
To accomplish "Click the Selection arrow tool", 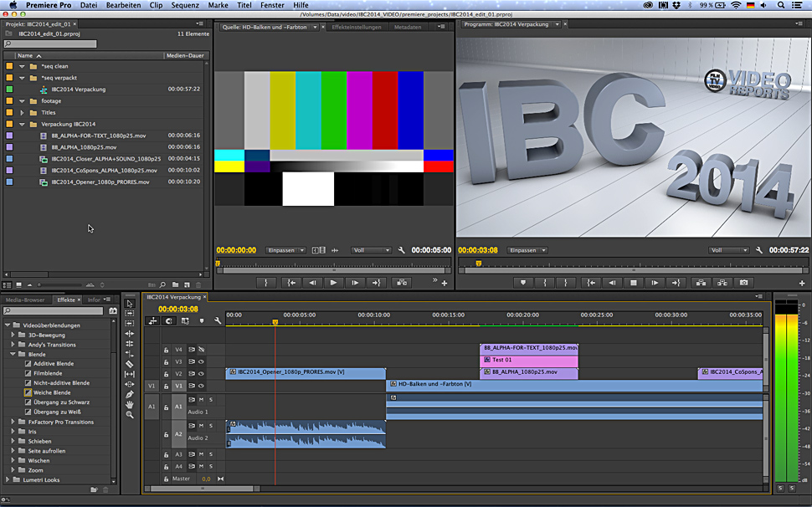I will (x=130, y=304).
